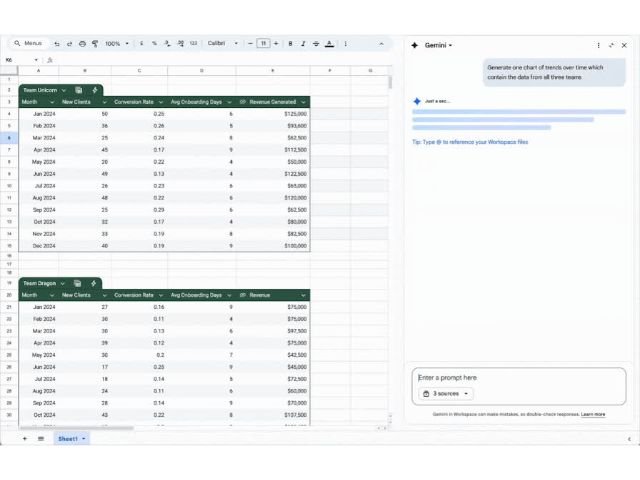Click Team Dragon table view icon
The height and width of the screenshot is (480, 640).
(x=78, y=283)
